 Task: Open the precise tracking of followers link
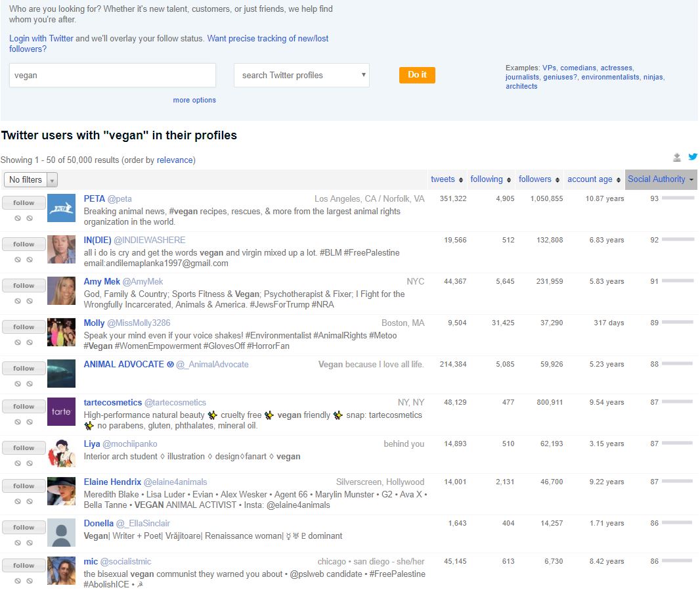click(x=169, y=44)
